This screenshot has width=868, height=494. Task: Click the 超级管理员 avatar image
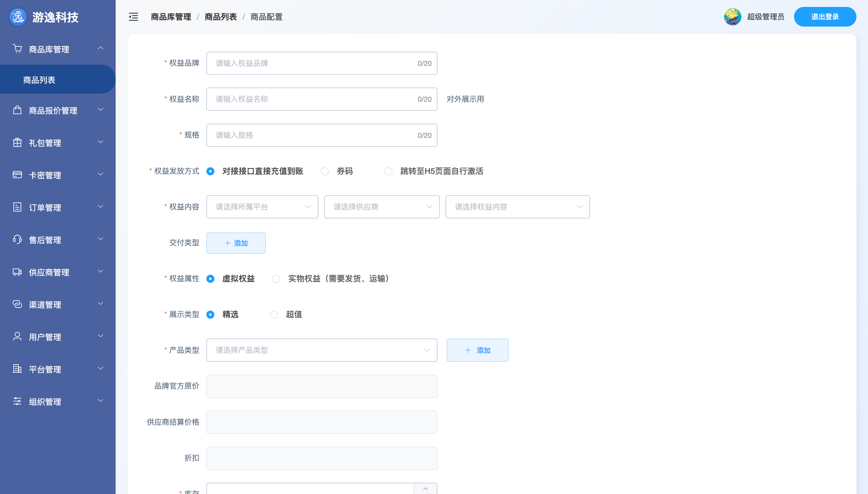[x=733, y=16]
